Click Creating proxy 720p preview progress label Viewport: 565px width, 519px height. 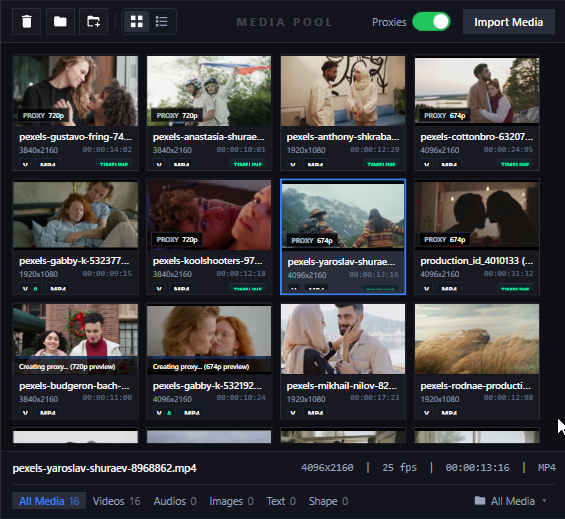(67, 367)
